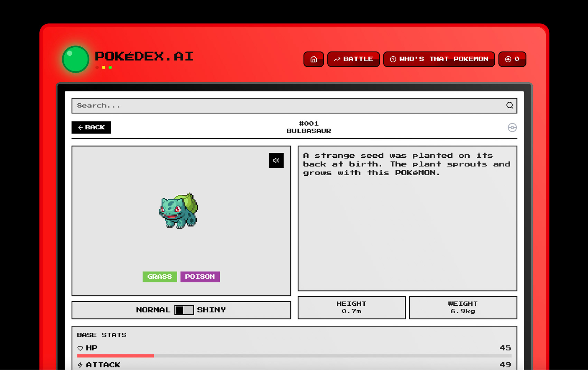This screenshot has height=370, width=588.
Task: Click the ATTACK lightning icon
Action: coord(80,365)
